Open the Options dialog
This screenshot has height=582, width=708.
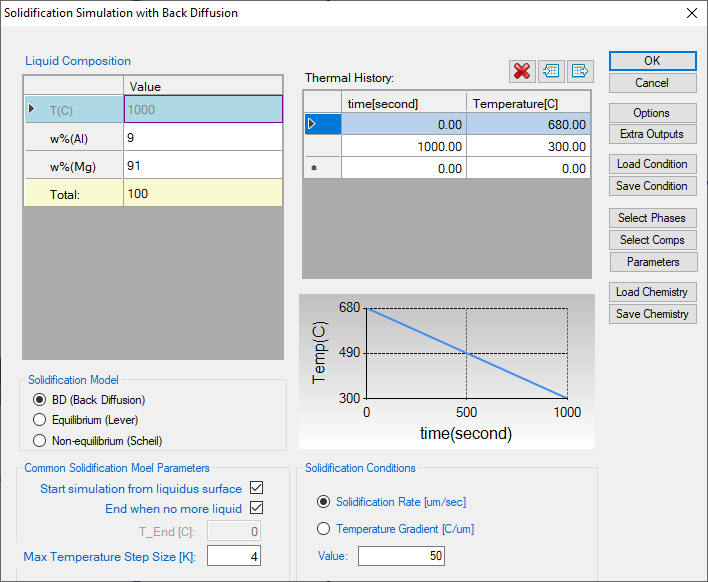652,113
